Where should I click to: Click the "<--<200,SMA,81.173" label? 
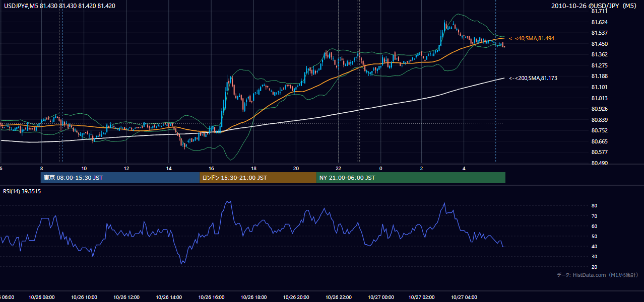(533, 78)
